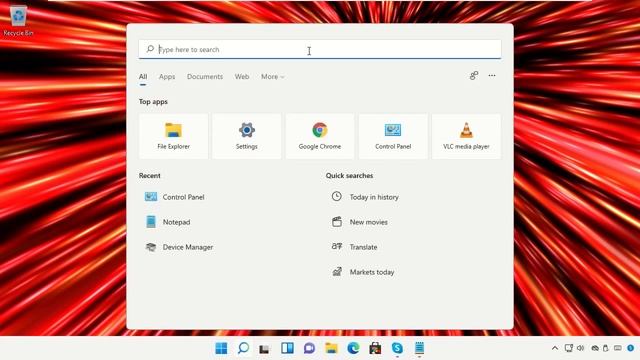Click the touch keyboard tray icon
Image resolution: width=640 pixels, height=360 pixels.
(618, 348)
